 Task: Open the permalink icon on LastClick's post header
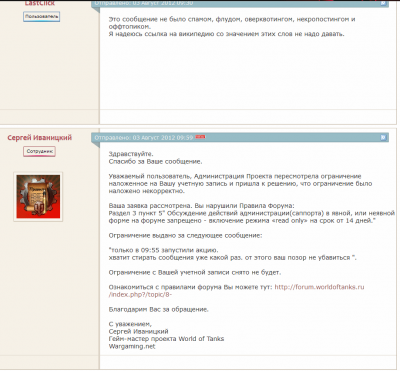point(383,3)
